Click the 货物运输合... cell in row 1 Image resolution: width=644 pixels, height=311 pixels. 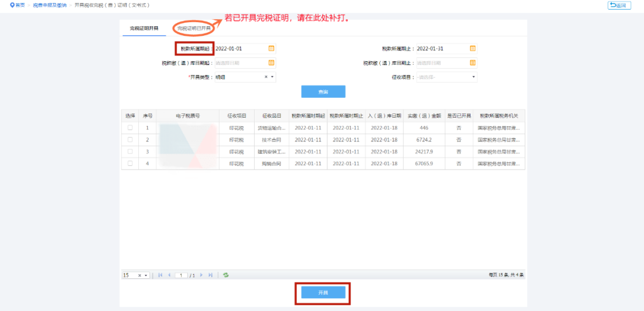point(271,128)
